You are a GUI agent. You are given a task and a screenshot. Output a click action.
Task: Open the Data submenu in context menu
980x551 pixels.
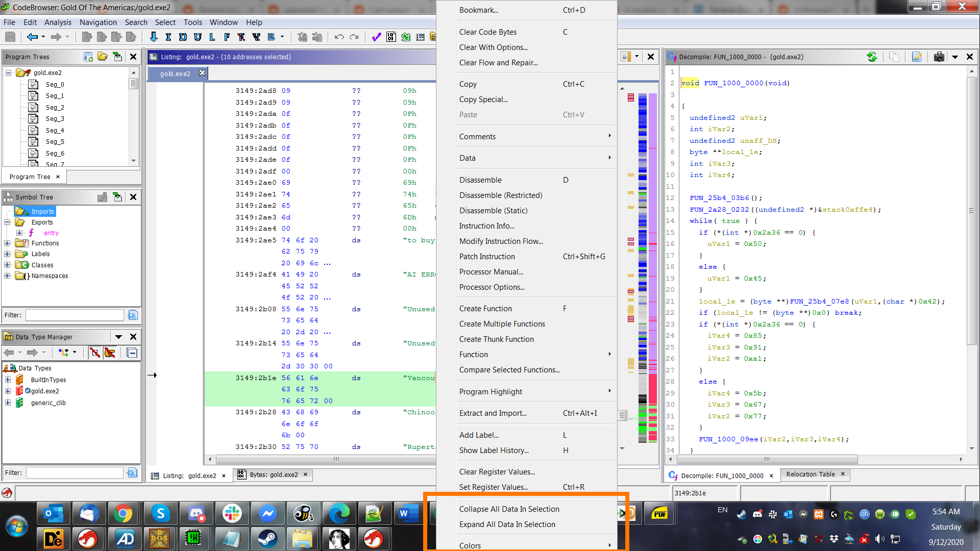535,158
